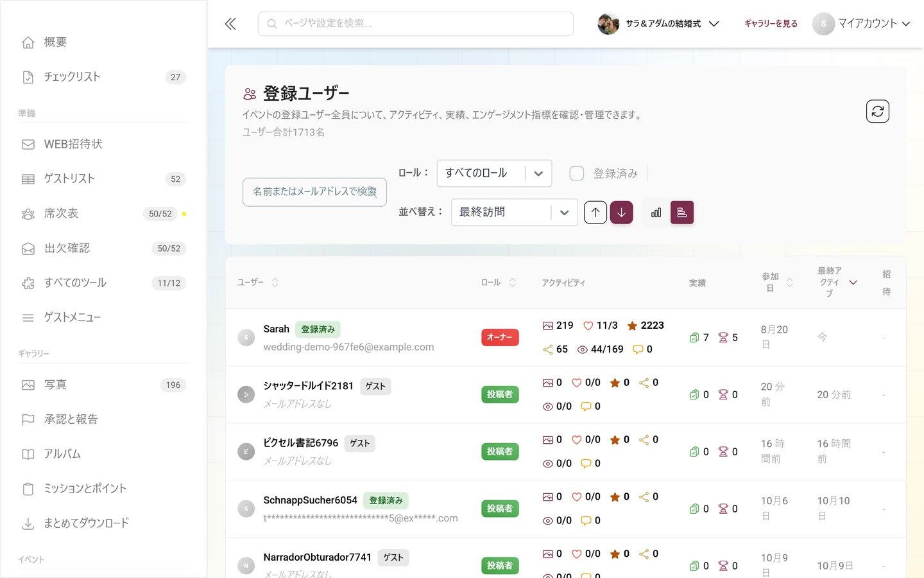Click the flag icon beside 承認と報告
The width and height of the screenshot is (924, 578).
(x=28, y=420)
